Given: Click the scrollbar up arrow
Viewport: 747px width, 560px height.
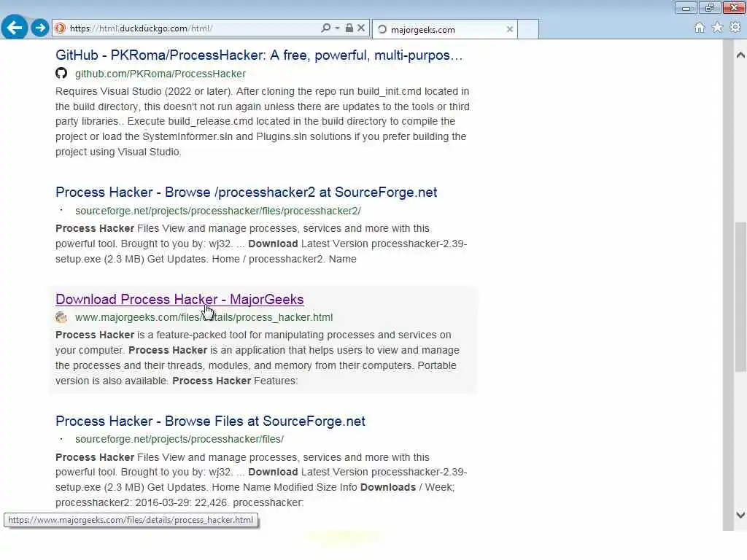Looking at the screenshot, I should coord(740,55).
